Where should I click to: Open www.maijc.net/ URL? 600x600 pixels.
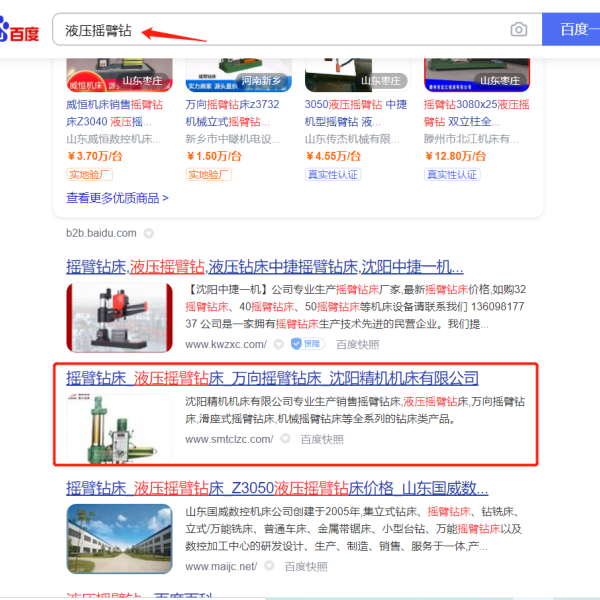pos(221,566)
